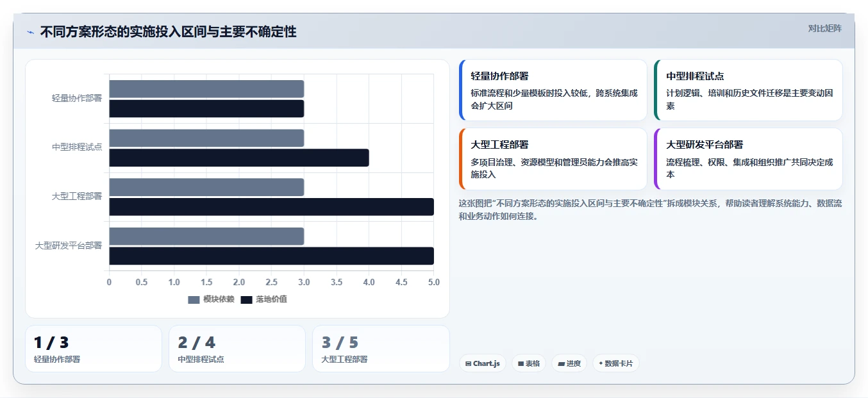Click the 对比矩阵 label in the header
Viewport: 868px width, 398px height.
pos(825,28)
